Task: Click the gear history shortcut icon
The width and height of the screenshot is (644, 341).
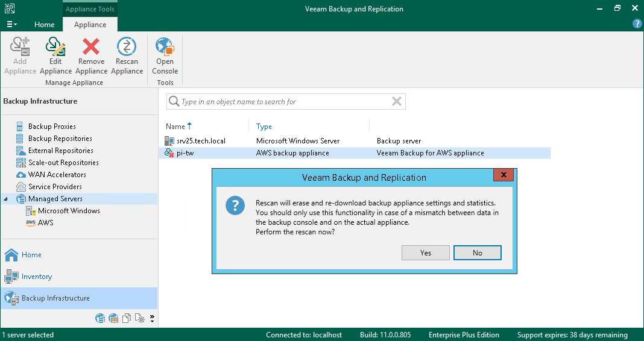Action: [x=140, y=319]
